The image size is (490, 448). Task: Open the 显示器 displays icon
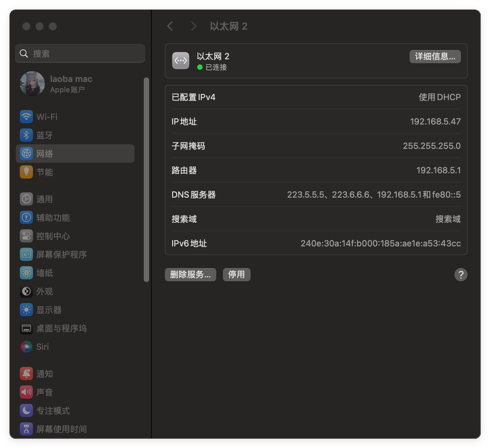[26, 310]
